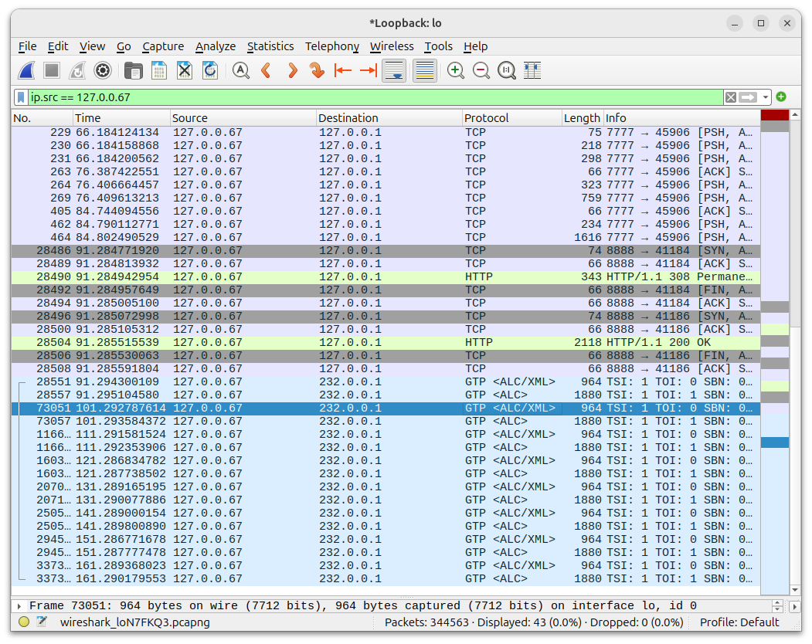Sort by the Protocol column header
Image resolution: width=812 pixels, height=644 pixels.
[512, 118]
